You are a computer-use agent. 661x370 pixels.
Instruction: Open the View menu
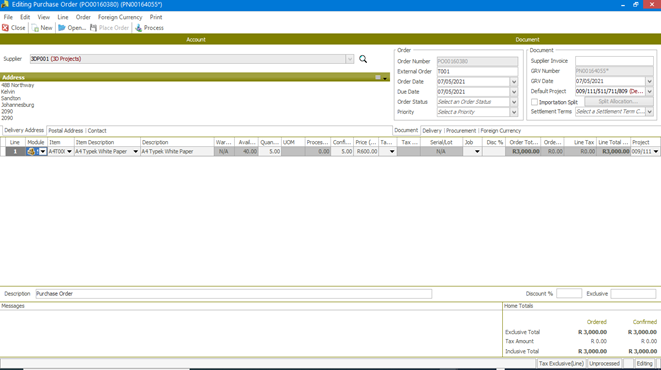tap(43, 17)
